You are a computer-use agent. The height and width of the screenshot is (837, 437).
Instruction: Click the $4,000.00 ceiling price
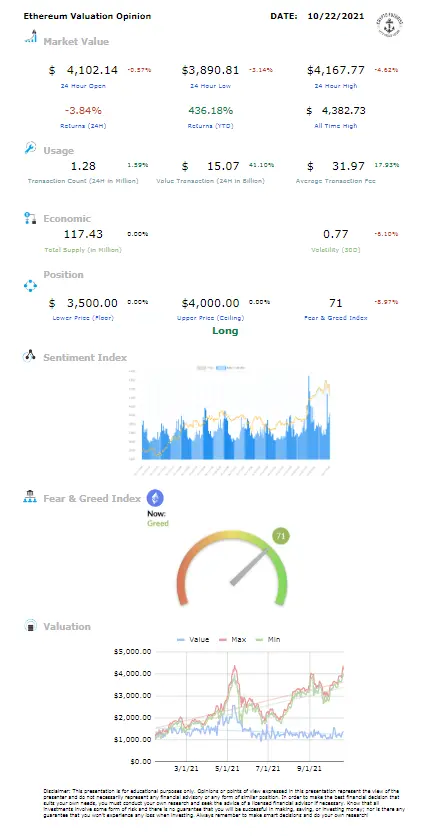pos(210,303)
